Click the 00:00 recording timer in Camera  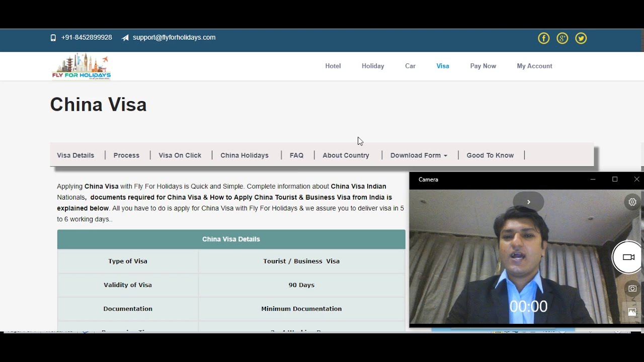528,307
